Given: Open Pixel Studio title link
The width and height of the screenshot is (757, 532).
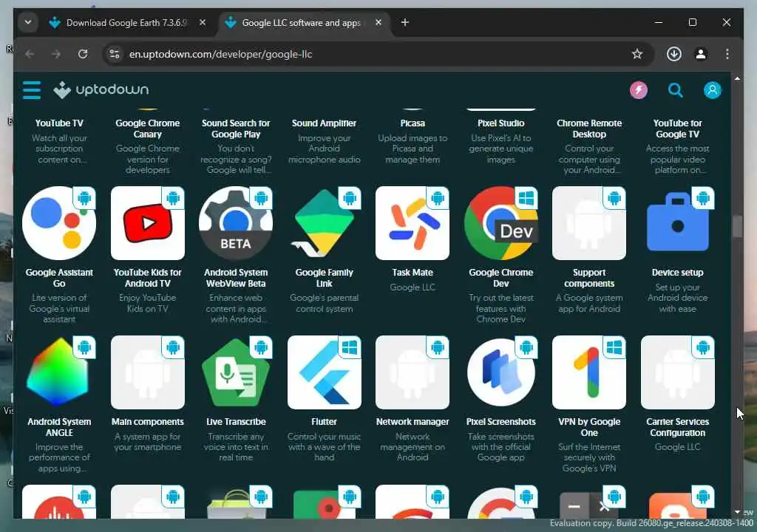Looking at the screenshot, I should tap(500, 123).
